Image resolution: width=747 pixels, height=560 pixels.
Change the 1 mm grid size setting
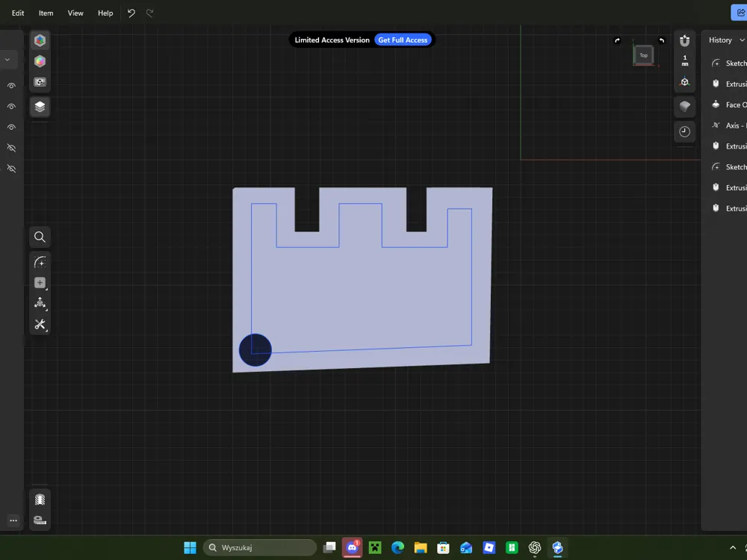pos(685,60)
